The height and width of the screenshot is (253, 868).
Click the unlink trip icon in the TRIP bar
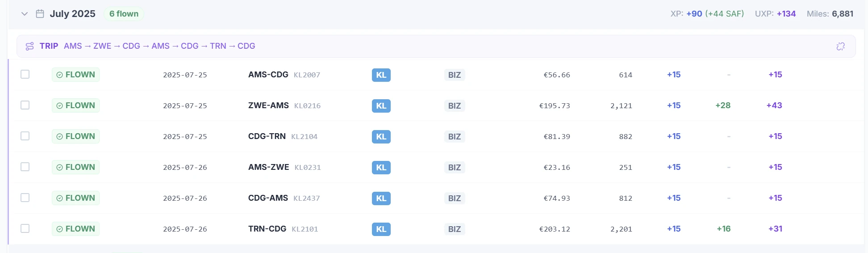[x=840, y=46]
